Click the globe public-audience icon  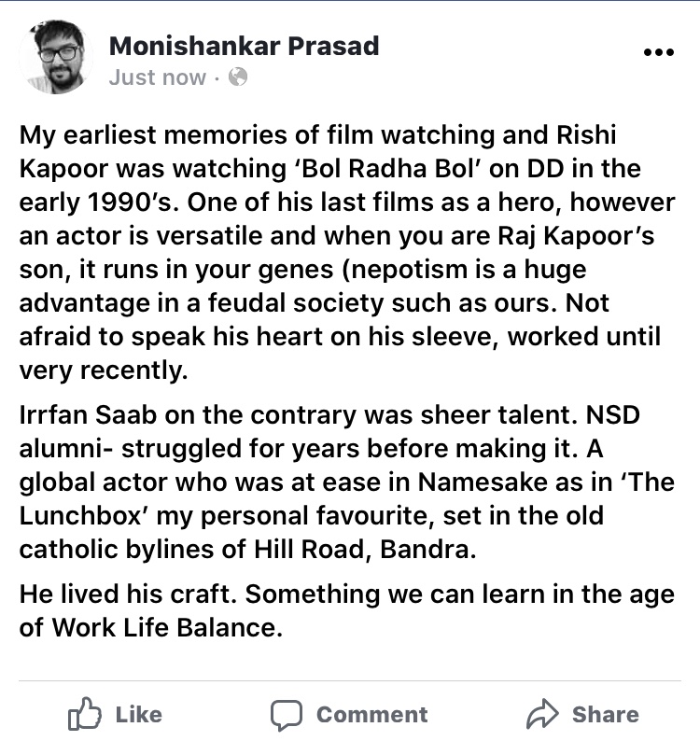point(239,77)
